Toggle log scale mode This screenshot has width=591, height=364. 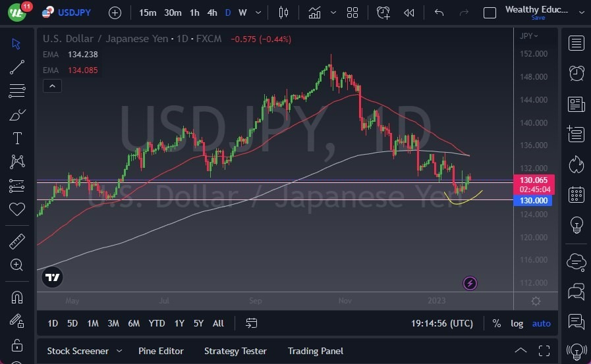point(517,323)
